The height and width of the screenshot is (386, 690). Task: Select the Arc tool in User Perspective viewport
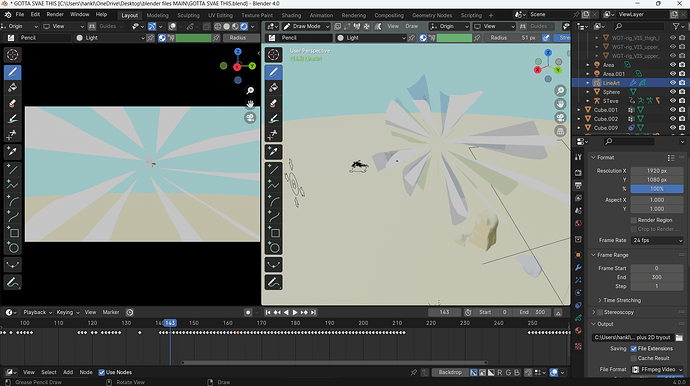click(x=273, y=201)
